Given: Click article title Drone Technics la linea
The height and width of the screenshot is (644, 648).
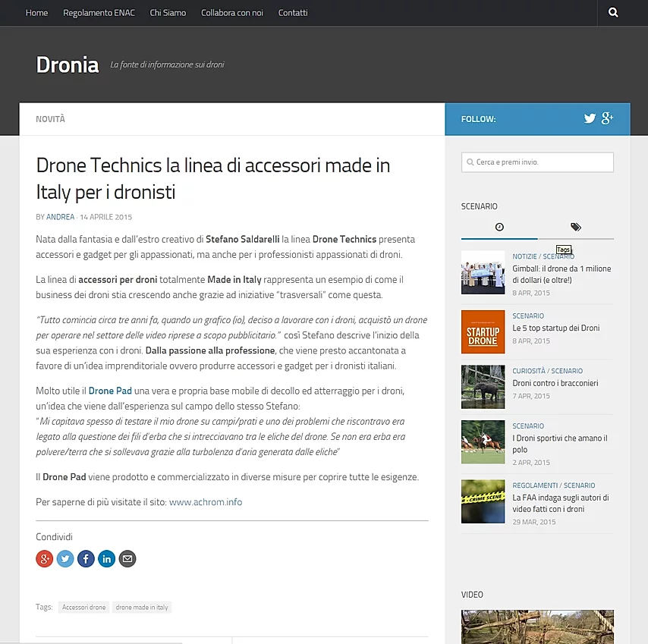Looking at the screenshot, I should pos(212,178).
